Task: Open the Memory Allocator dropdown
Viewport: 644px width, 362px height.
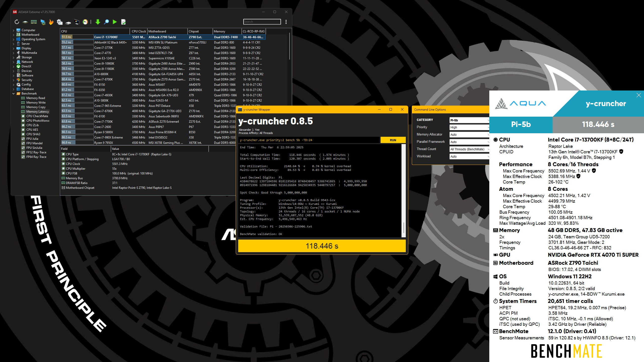Action: point(469,135)
